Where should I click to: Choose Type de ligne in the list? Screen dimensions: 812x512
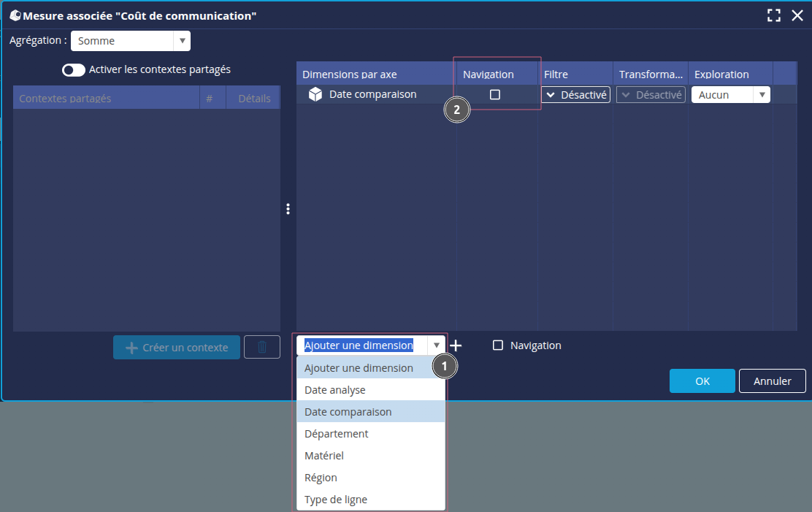coord(336,500)
